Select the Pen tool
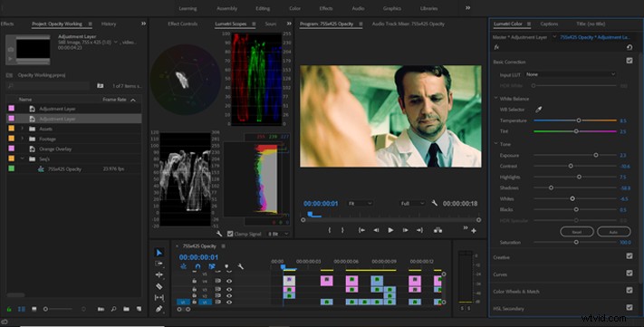 159,309
